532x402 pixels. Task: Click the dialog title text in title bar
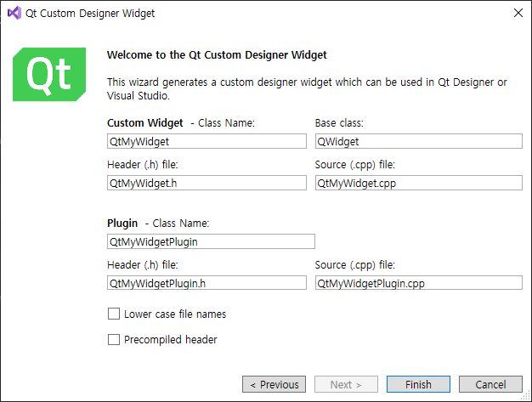coord(90,14)
